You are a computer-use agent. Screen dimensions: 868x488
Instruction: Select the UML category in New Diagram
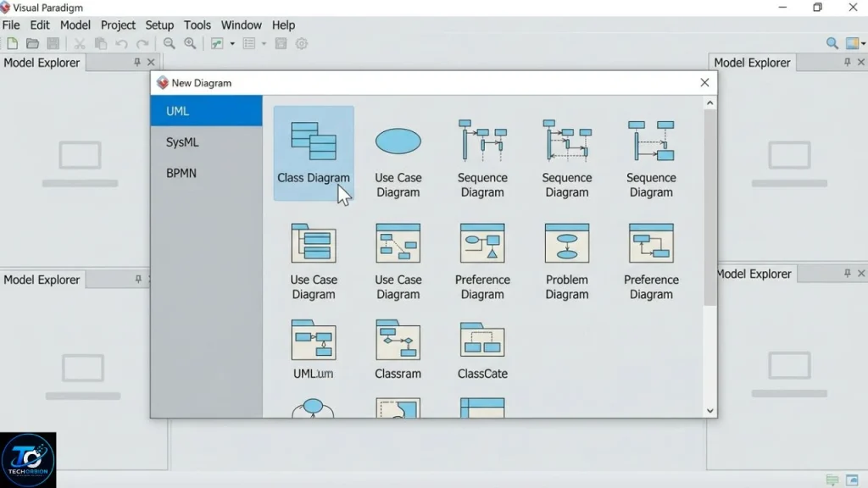pyautogui.click(x=207, y=111)
